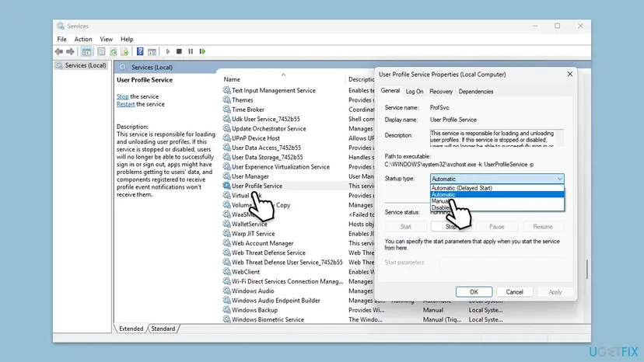The width and height of the screenshot is (644, 362).
Task: Click the Apply button
Action: click(x=555, y=292)
